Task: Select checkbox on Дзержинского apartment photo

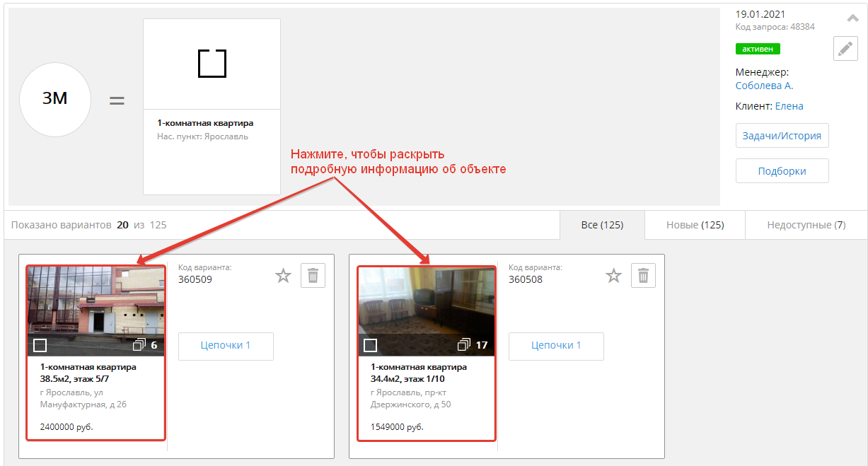Action: pyautogui.click(x=371, y=345)
